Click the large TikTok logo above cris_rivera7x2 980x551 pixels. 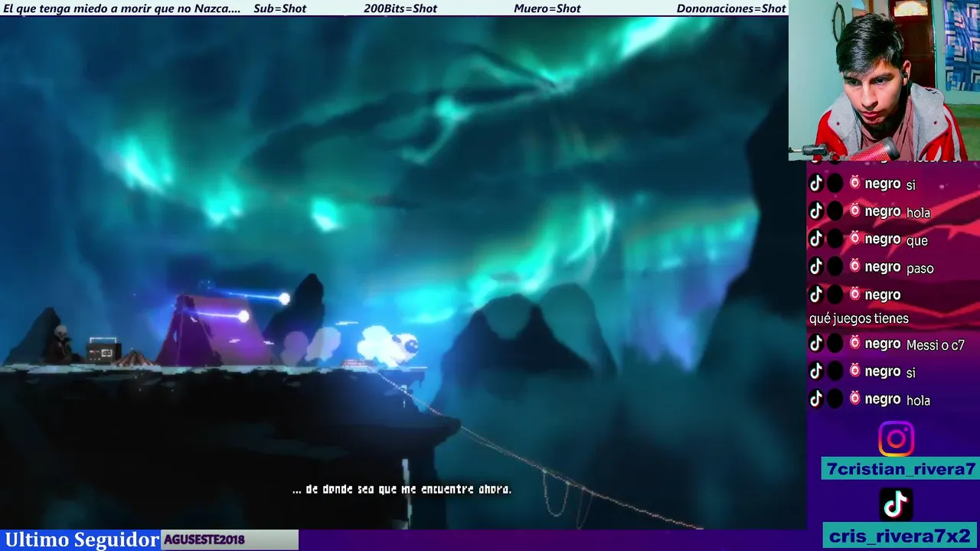(x=896, y=504)
